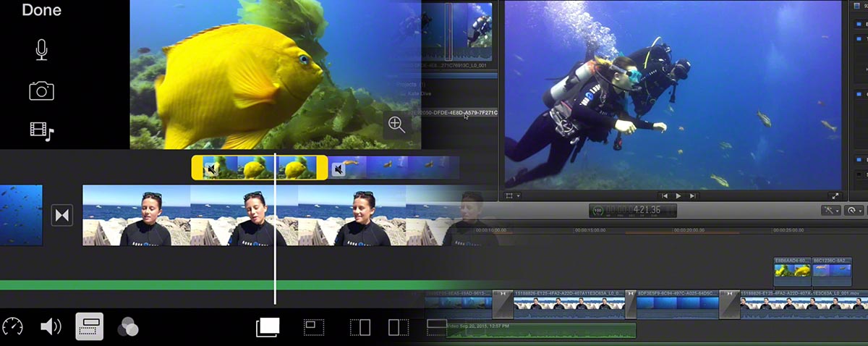This screenshot has height=346, width=868.
Task: Select connected clip E8B6AAD4-60 with yellow fish
Action: point(793,271)
